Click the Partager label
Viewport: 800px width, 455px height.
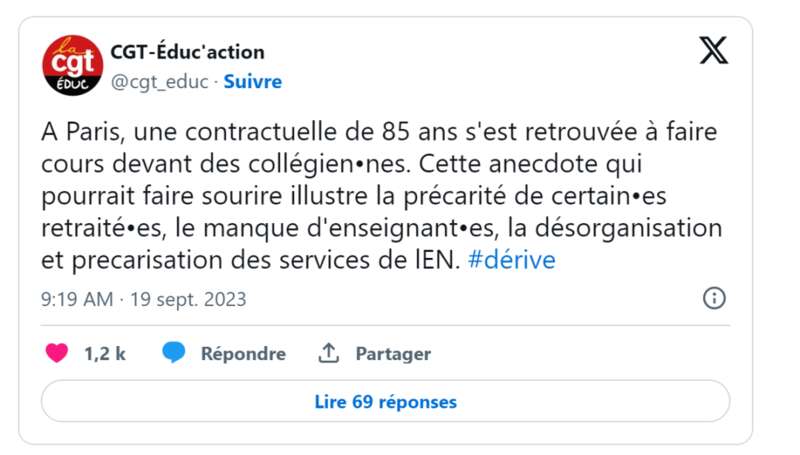point(393,353)
